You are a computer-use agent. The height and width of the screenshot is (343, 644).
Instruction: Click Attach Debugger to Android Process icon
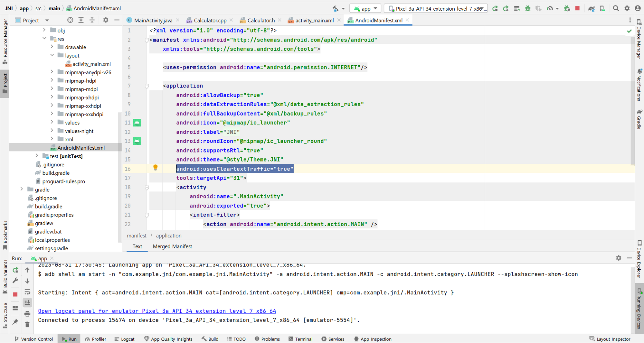tap(567, 8)
